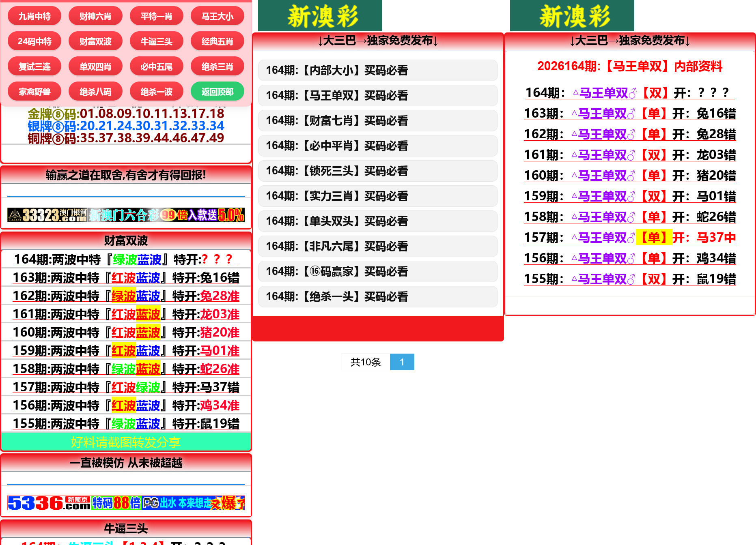Click the 159期:两波中特 特开:马01准 row
Screen dimensions: 756x545
coord(126,350)
